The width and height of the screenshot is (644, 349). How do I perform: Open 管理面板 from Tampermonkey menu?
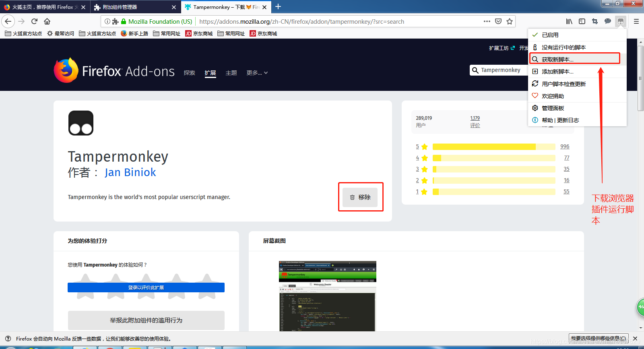[577, 108]
